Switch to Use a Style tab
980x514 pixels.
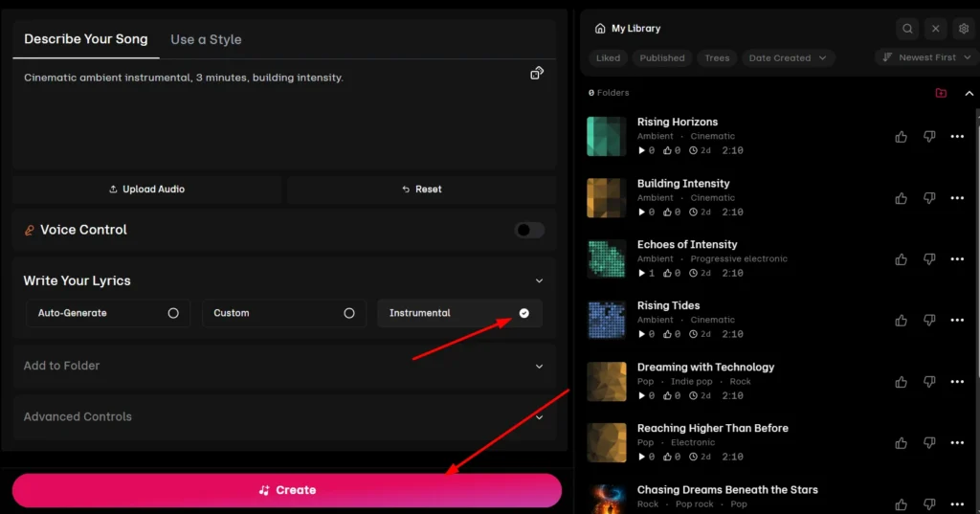(206, 39)
